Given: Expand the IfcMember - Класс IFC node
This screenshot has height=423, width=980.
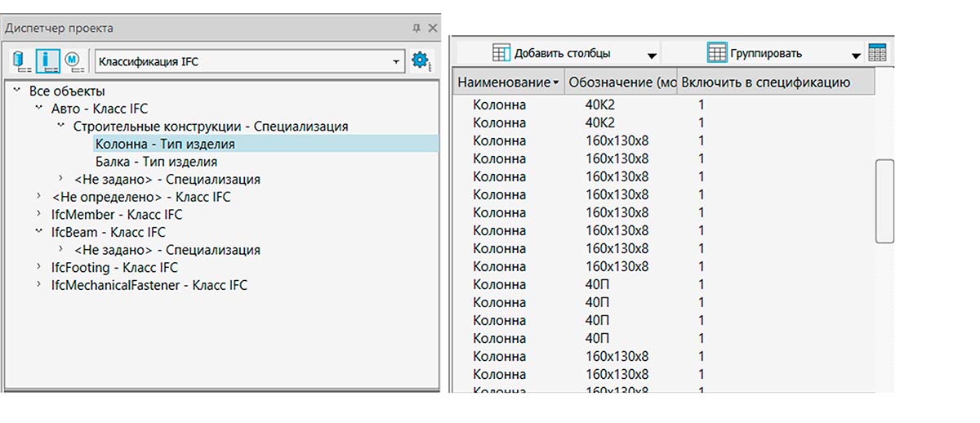Looking at the screenshot, I should (x=39, y=215).
